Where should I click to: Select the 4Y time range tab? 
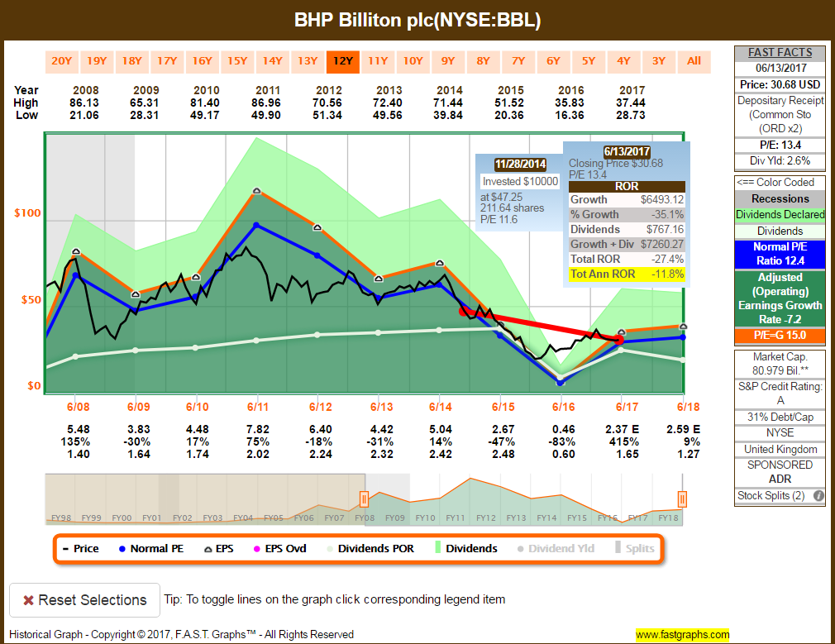pos(624,61)
